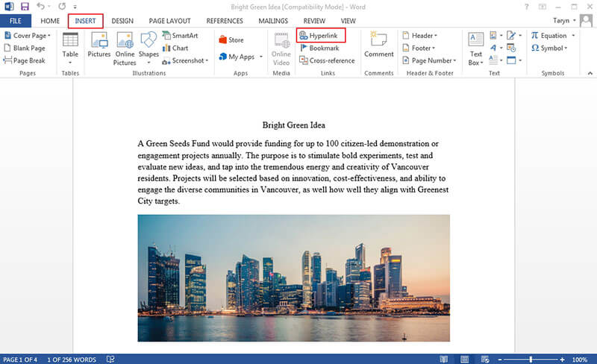
Task: Open the Header dropdown
Action: (420, 35)
